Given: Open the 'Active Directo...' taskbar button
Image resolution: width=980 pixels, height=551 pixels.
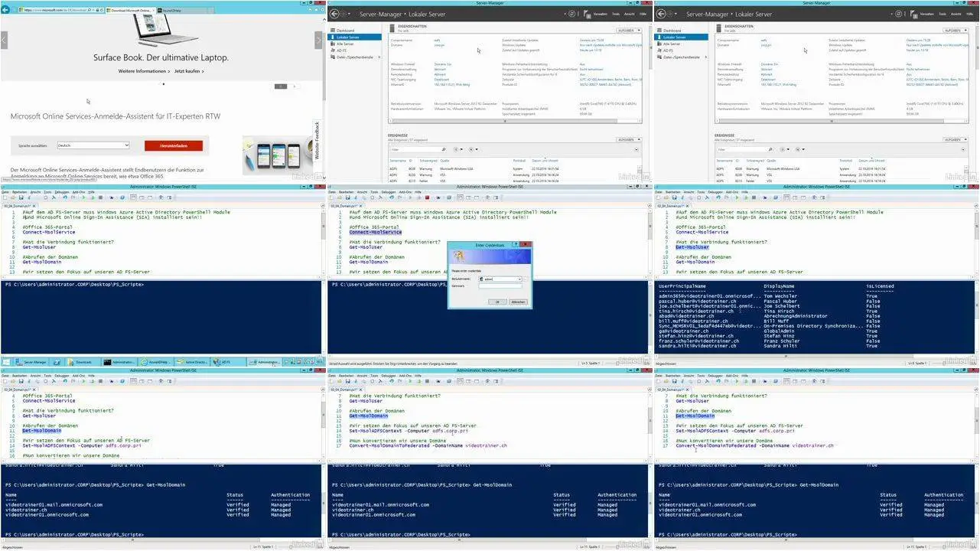Looking at the screenshot, I should 191,361.
